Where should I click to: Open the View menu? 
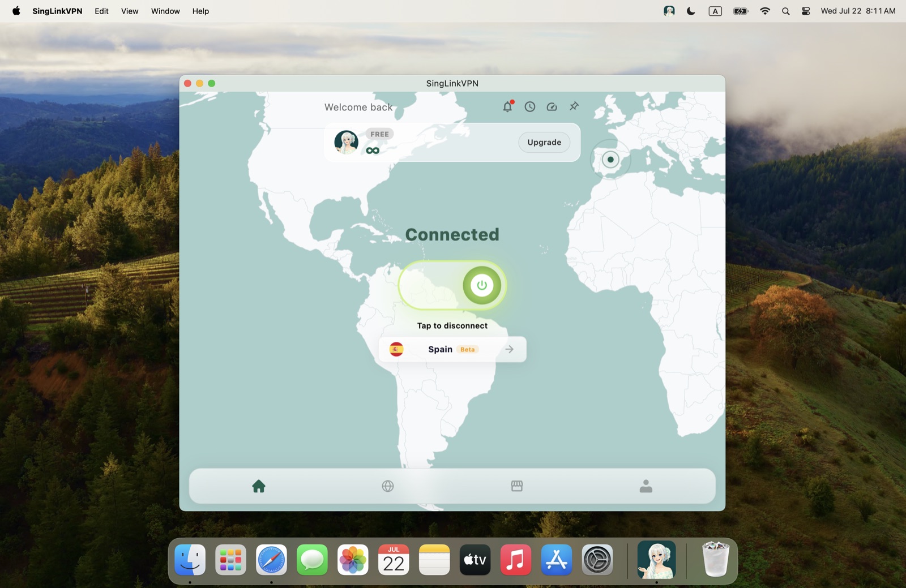tap(130, 11)
